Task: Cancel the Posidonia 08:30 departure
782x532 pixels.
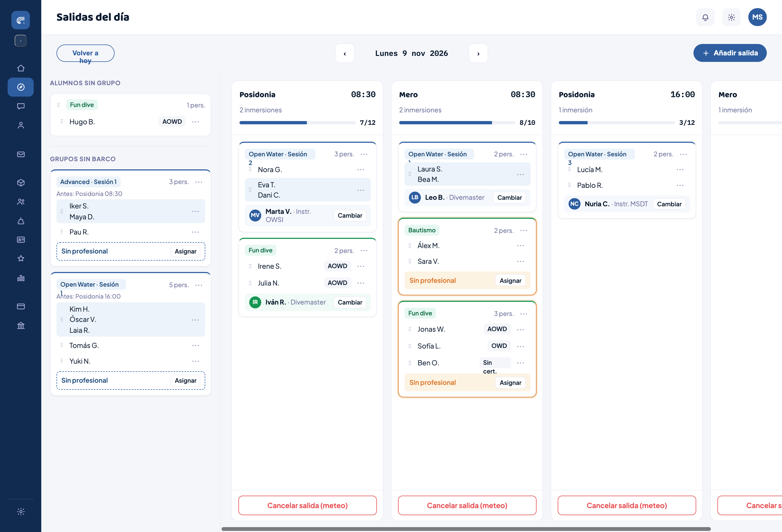Action: (308, 505)
